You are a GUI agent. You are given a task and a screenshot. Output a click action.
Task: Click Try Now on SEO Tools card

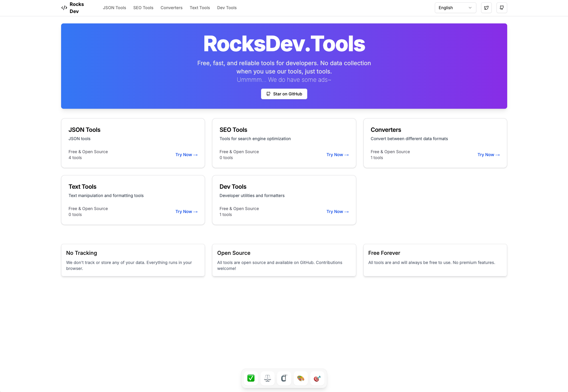pos(338,155)
